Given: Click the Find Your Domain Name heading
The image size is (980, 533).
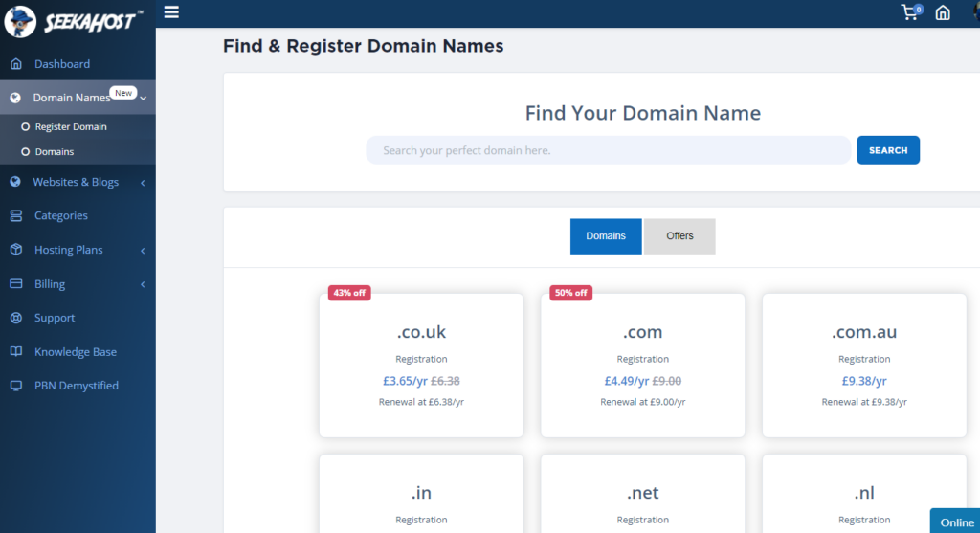Looking at the screenshot, I should click(x=642, y=113).
